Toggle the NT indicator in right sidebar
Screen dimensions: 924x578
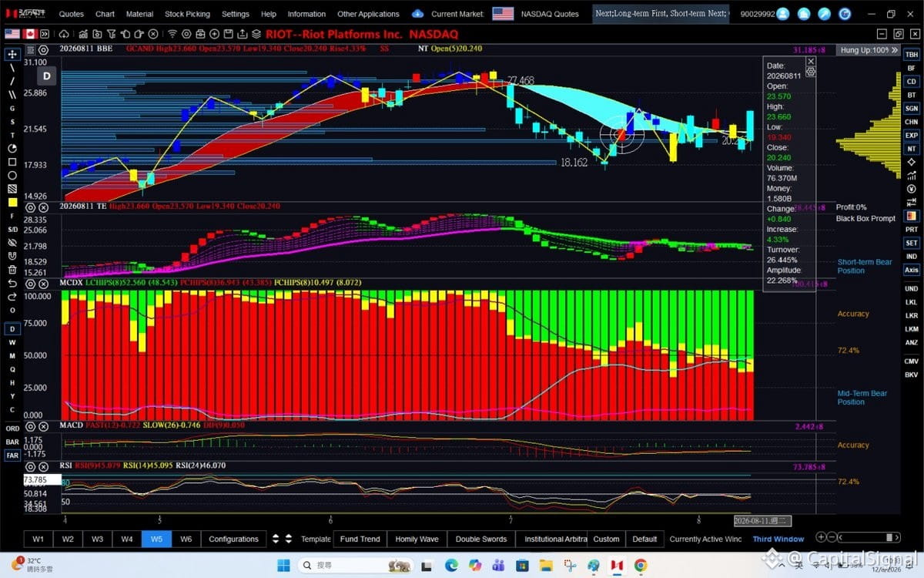[x=912, y=149]
